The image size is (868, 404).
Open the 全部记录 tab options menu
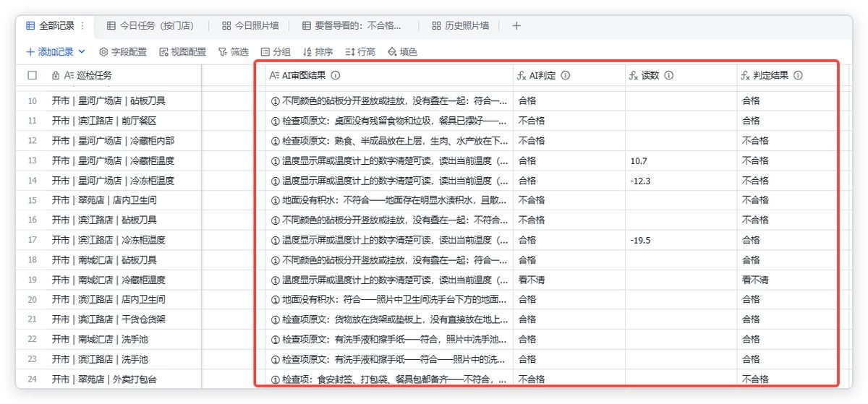click(x=82, y=25)
